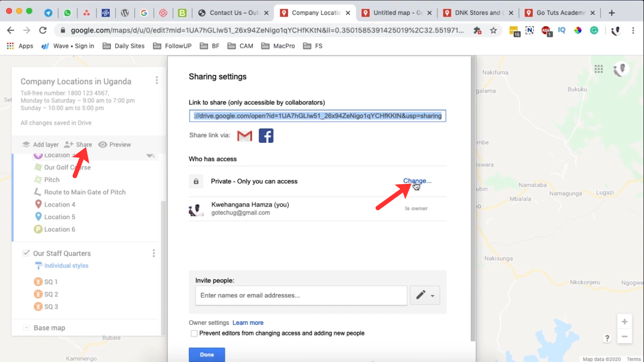Screen dimensions: 644x362
Task: Close the Untitled map tab
Action: pyautogui.click(x=429, y=13)
